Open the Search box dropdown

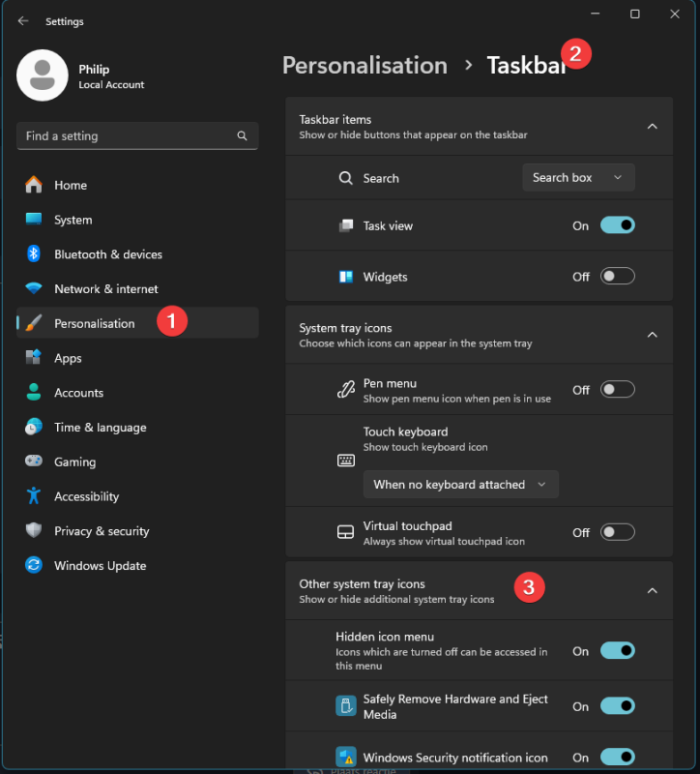[x=577, y=178]
